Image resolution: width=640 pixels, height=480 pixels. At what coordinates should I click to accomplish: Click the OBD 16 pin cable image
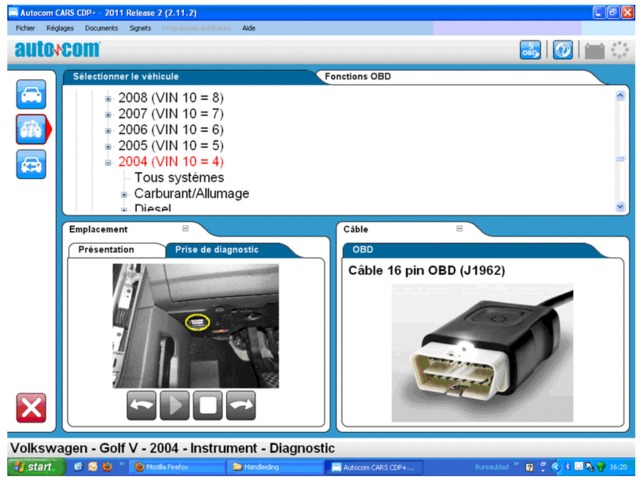(482, 353)
